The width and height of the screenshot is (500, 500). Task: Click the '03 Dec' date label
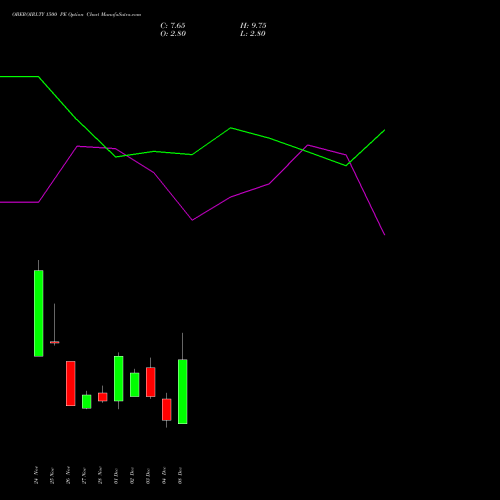pos(148,475)
